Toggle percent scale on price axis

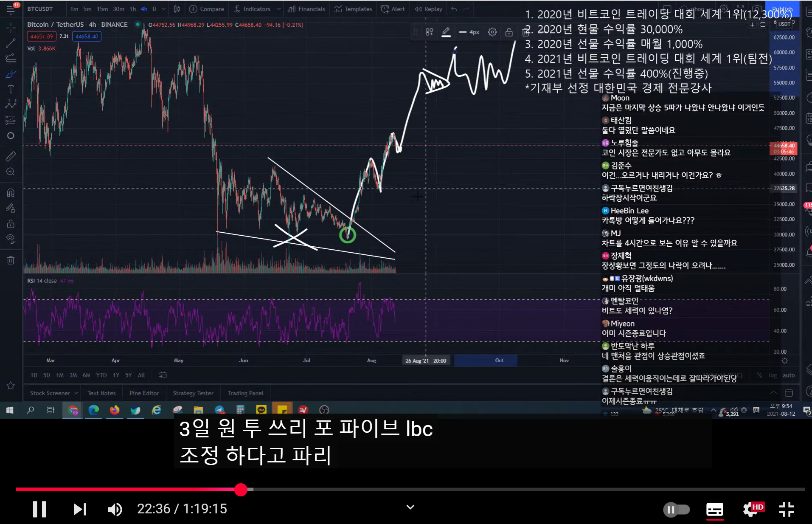click(x=760, y=375)
